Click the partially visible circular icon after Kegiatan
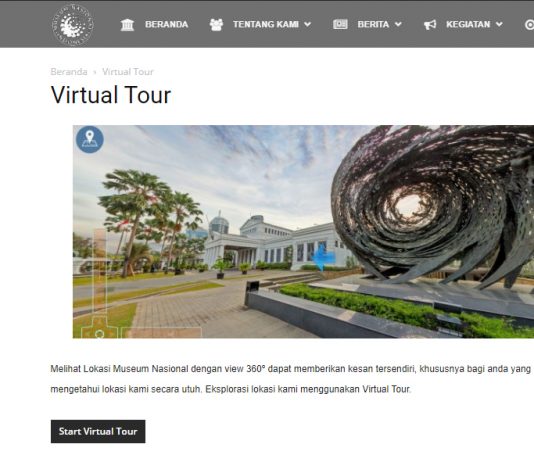Viewport: 534px width, 462px height. click(x=529, y=25)
